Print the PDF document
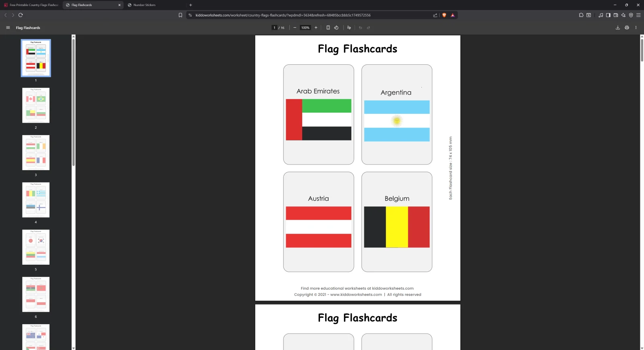Screen dimensions: 644x350 [627, 28]
